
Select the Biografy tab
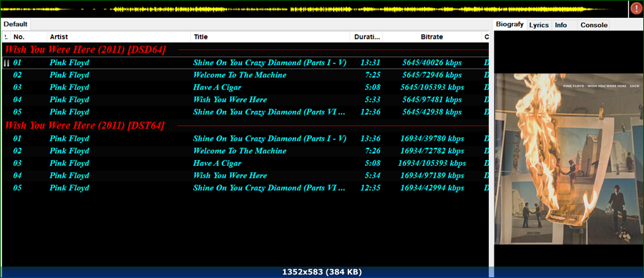pyautogui.click(x=509, y=24)
